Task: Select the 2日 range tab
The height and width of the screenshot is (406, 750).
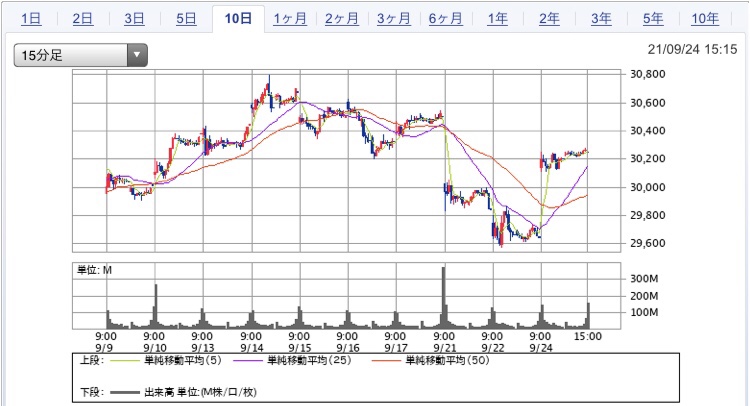Action: 83,19
